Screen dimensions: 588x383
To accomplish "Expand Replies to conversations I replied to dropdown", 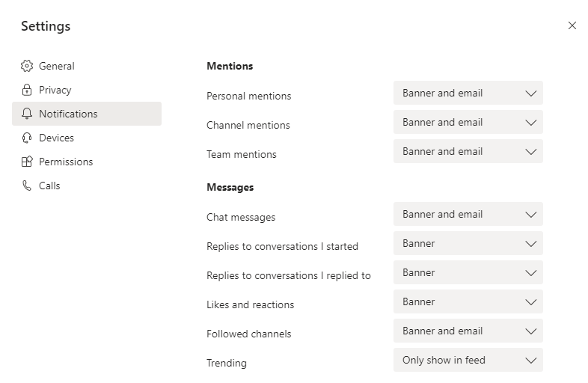I will (x=468, y=273).
